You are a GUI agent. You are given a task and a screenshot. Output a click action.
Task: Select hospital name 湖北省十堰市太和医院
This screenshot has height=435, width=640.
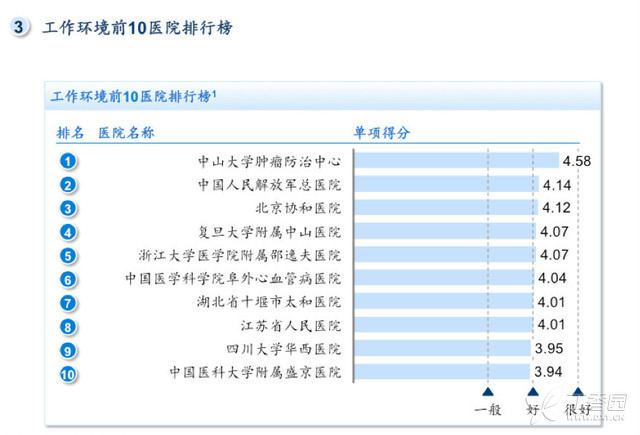click(x=269, y=302)
